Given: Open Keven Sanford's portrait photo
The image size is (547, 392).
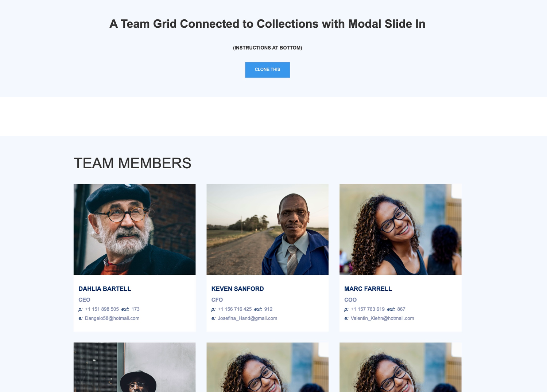Looking at the screenshot, I should tap(267, 229).
